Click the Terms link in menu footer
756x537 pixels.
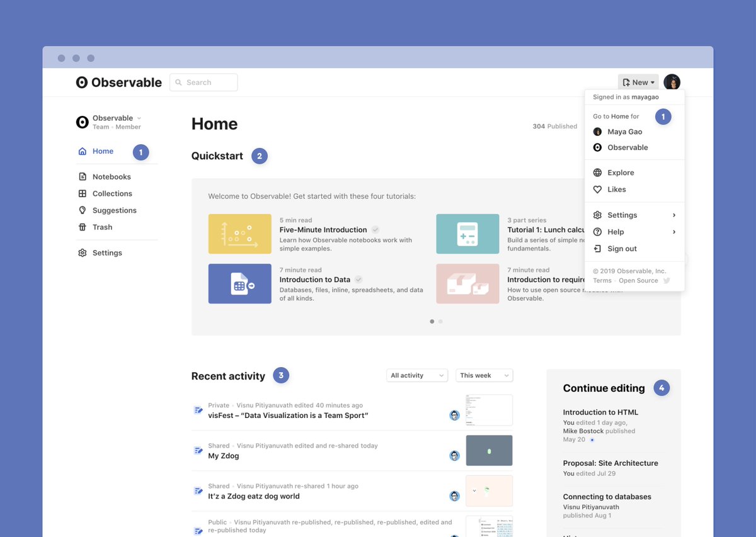[x=602, y=281]
